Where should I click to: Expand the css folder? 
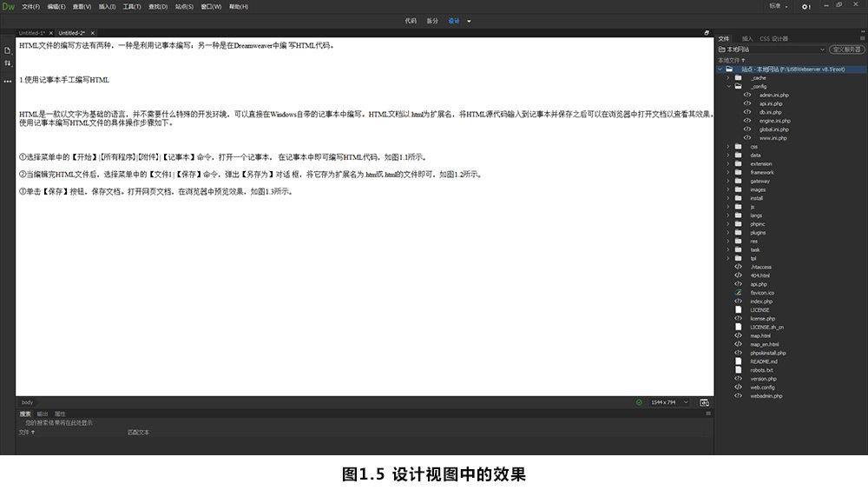pyautogui.click(x=728, y=147)
